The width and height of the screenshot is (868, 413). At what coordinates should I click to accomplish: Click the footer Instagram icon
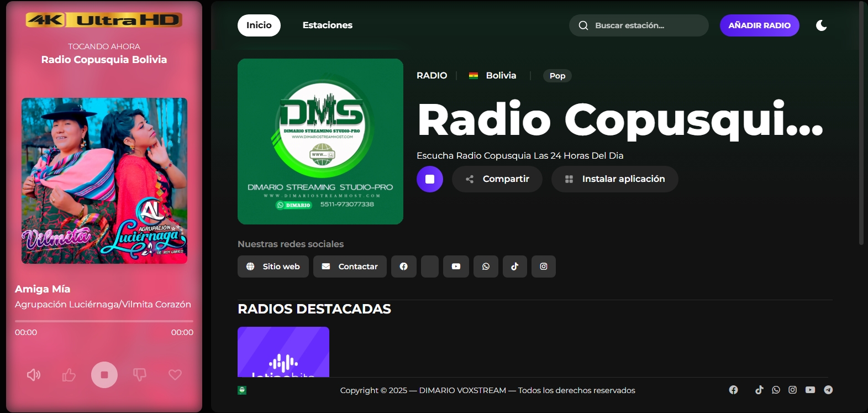pos(792,390)
